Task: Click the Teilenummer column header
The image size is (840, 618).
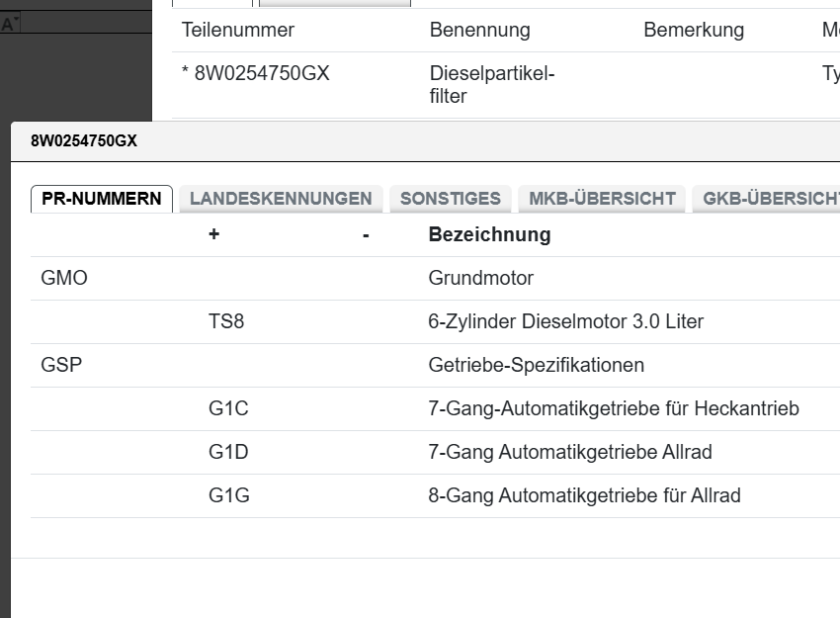Action: tap(238, 30)
